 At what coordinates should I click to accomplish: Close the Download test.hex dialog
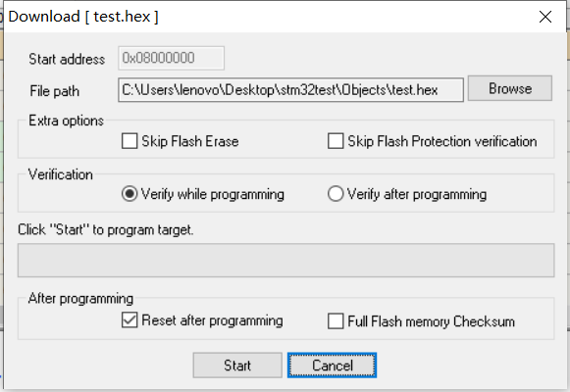[545, 17]
